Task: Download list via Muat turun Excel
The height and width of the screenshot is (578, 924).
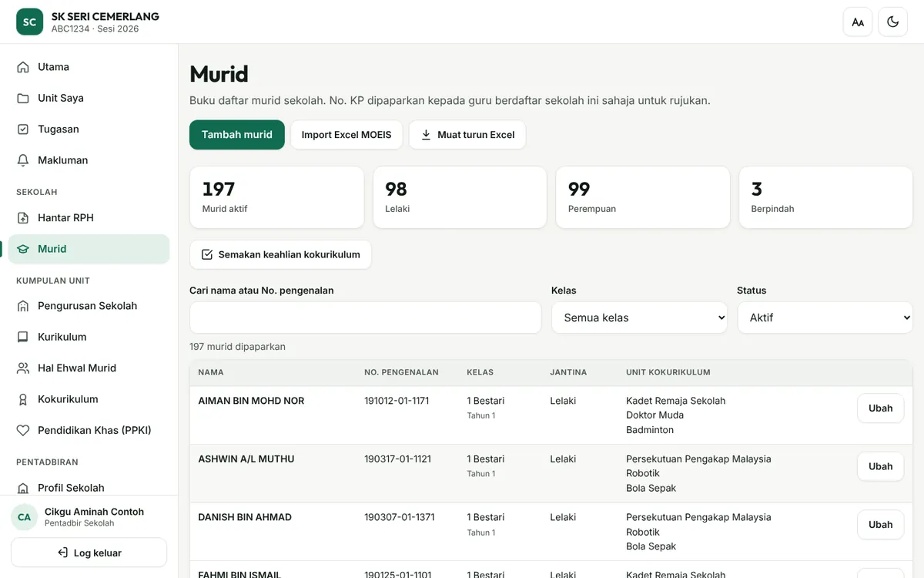Action: (x=467, y=135)
